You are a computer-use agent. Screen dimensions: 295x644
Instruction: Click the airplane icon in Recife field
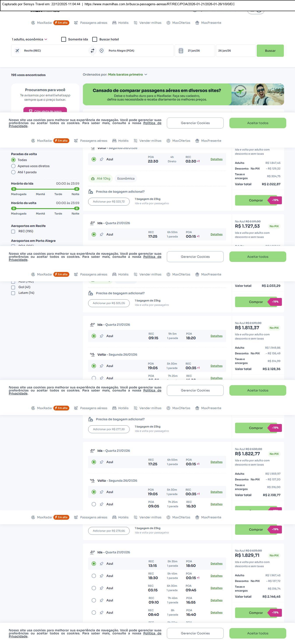(x=17, y=51)
